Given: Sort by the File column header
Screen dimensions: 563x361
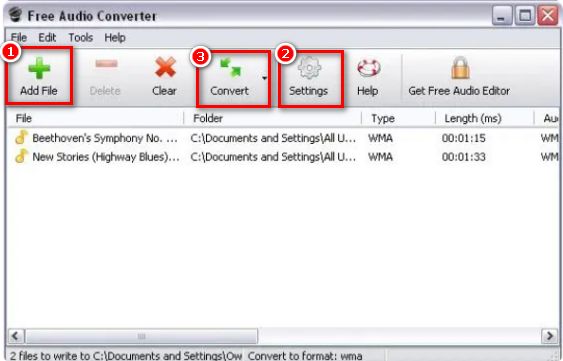Looking at the screenshot, I should tap(96, 118).
